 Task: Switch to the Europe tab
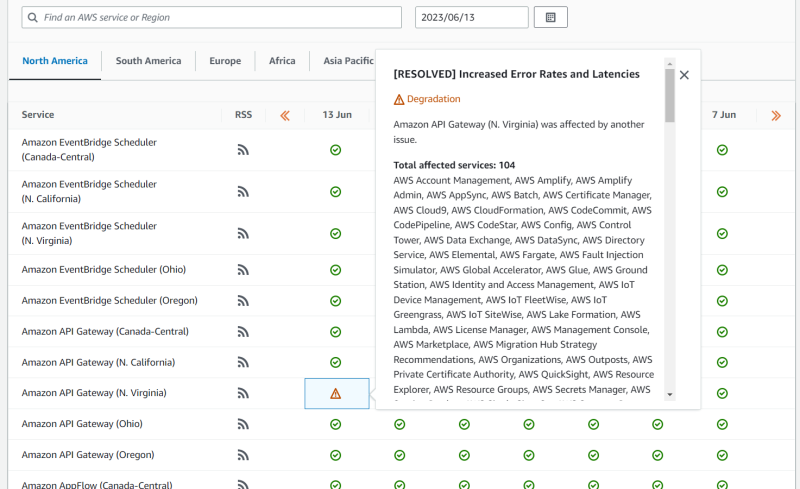tap(225, 61)
